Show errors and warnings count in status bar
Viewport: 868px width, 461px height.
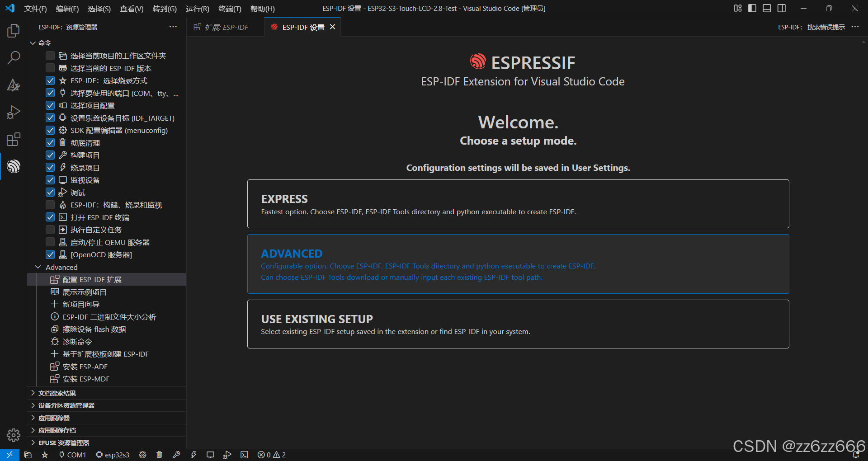272,455
